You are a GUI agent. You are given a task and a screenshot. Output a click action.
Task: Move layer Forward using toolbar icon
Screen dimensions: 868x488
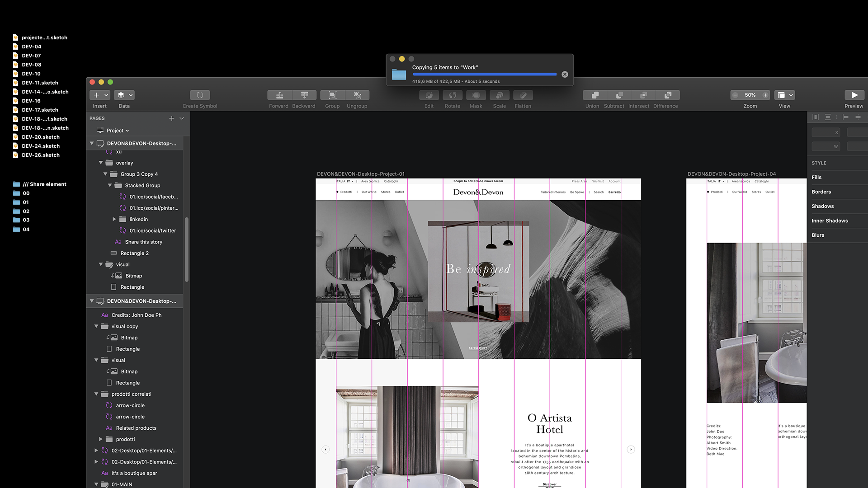[279, 95]
